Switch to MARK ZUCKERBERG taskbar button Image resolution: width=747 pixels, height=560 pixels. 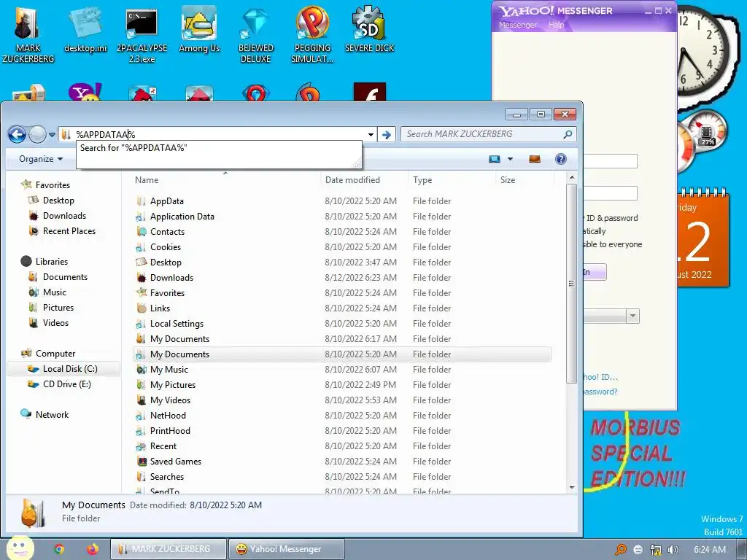click(x=169, y=549)
